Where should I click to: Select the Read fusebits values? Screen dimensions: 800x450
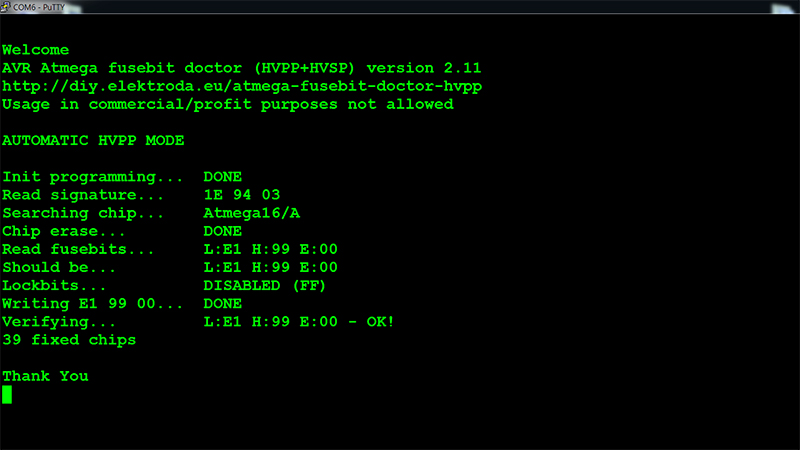pos(270,249)
